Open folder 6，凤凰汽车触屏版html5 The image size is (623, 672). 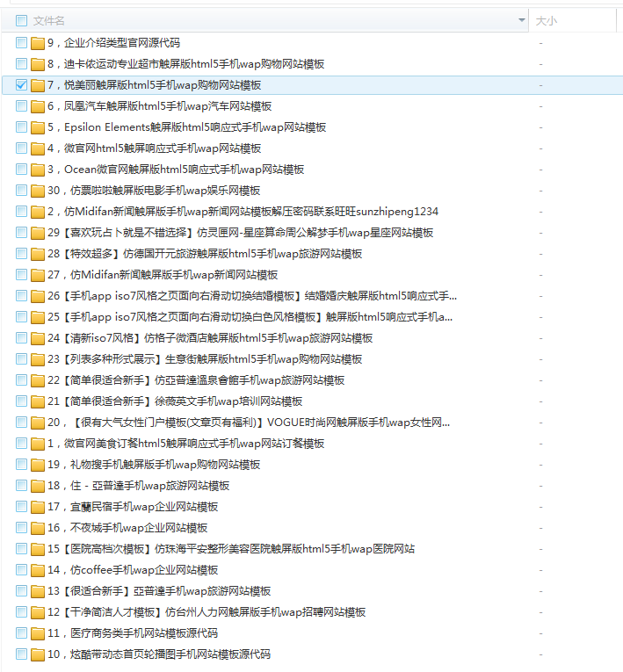160,106
